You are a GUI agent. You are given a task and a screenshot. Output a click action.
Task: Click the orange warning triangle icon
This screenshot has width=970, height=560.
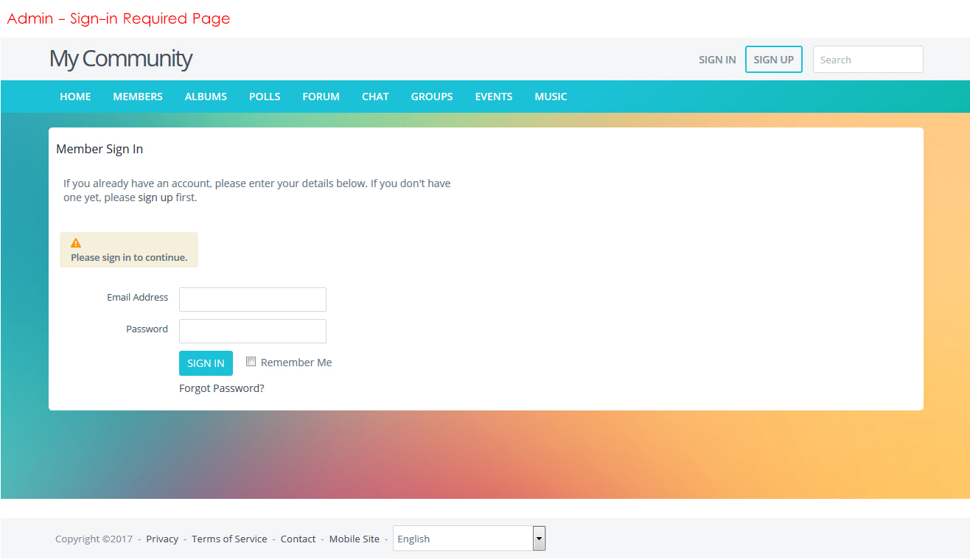(x=76, y=243)
